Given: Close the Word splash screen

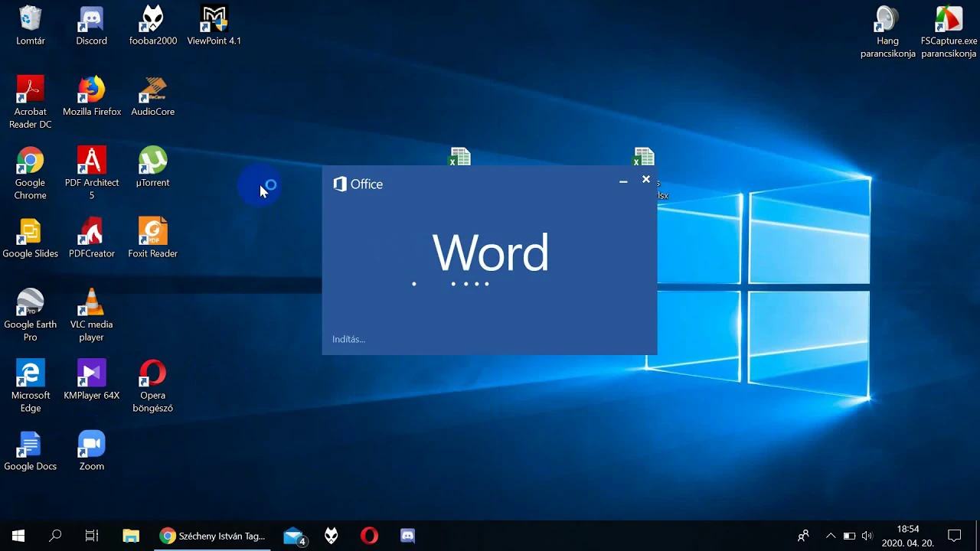Looking at the screenshot, I should click(x=646, y=179).
